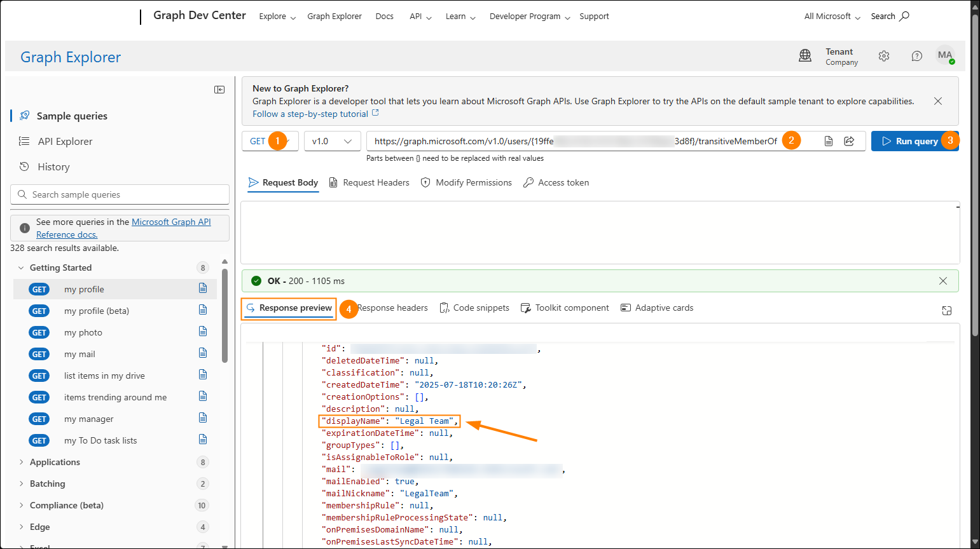This screenshot has height=549, width=980.
Task: Click the document icon next to my profile query
Action: [x=202, y=288]
